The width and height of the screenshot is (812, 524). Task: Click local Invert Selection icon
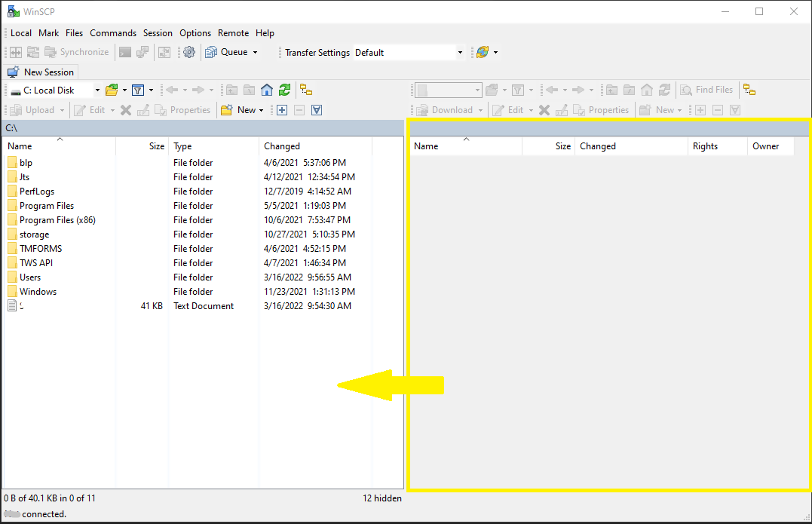click(x=317, y=110)
